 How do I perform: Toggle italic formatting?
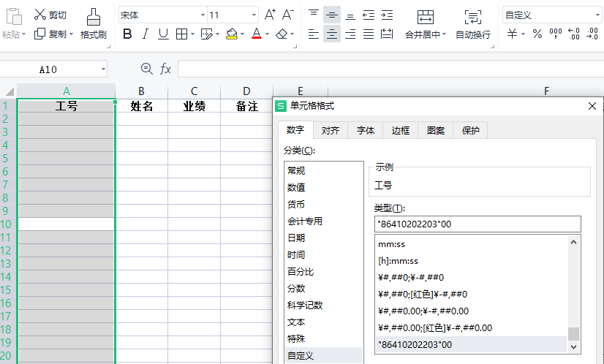pos(146,34)
